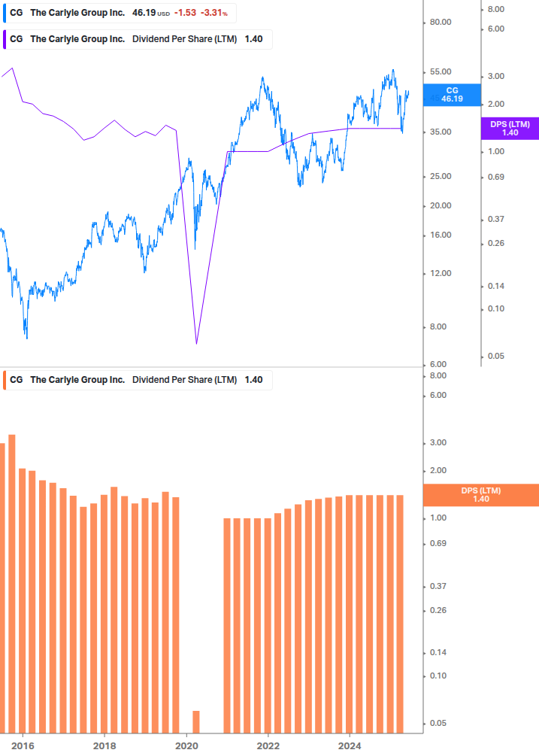
Task: Select the purple Dividend Per Share (LTM) legend
Action: pyautogui.click(x=138, y=40)
